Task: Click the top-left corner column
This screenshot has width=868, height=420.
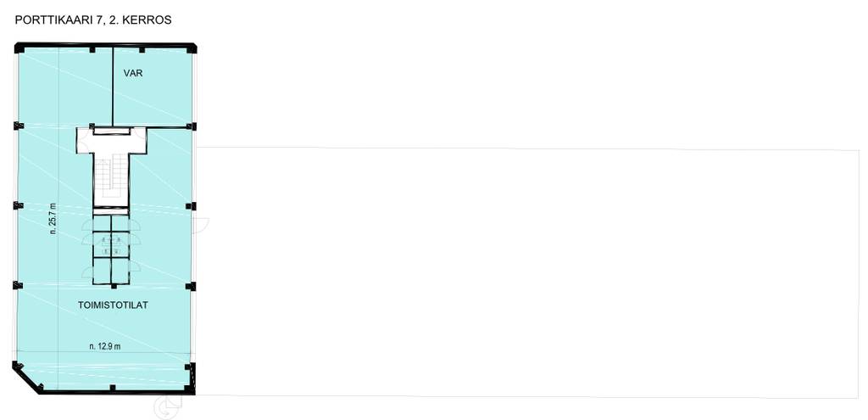Action: click(x=19, y=48)
